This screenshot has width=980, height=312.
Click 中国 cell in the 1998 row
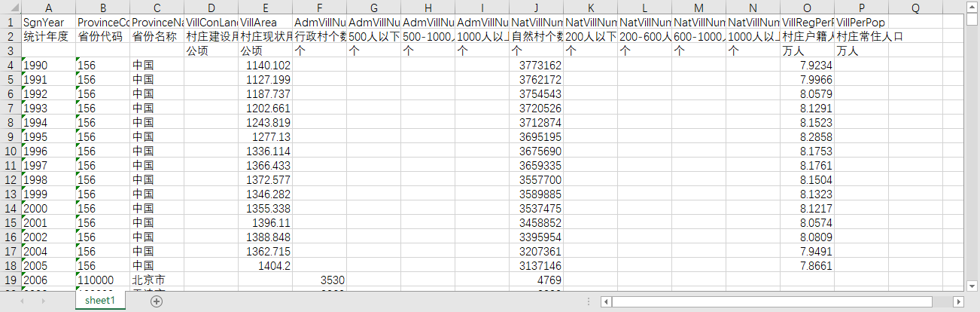[157, 179]
